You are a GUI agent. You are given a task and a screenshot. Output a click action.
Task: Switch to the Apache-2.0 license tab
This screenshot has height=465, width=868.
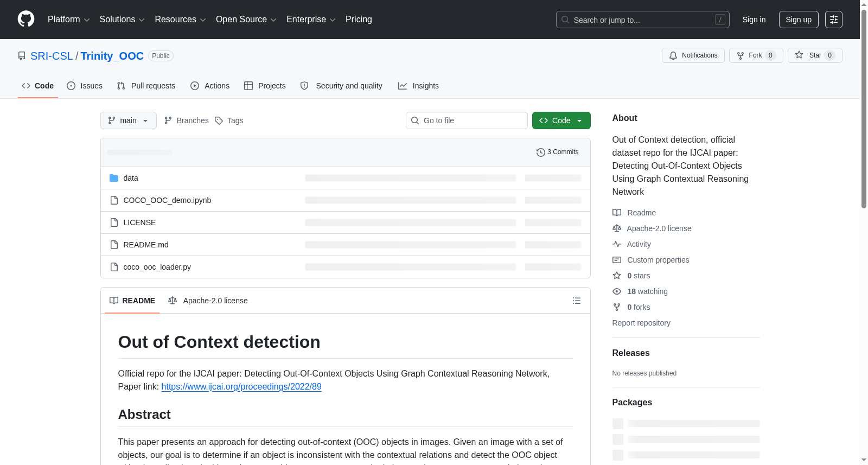pyautogui.click(x=208, y=301)
